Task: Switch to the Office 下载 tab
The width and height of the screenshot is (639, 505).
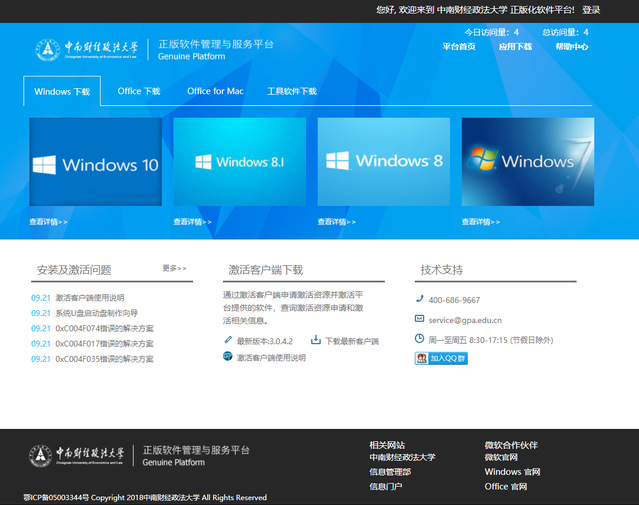Action: point(138,91)
